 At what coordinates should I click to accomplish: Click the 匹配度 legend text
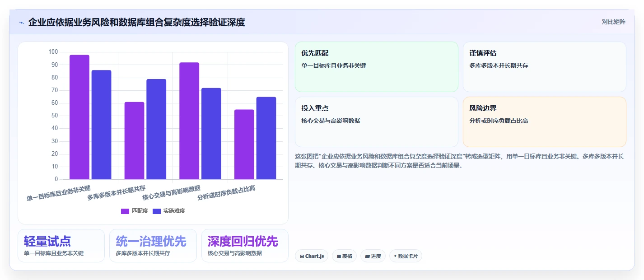[140, 211]
